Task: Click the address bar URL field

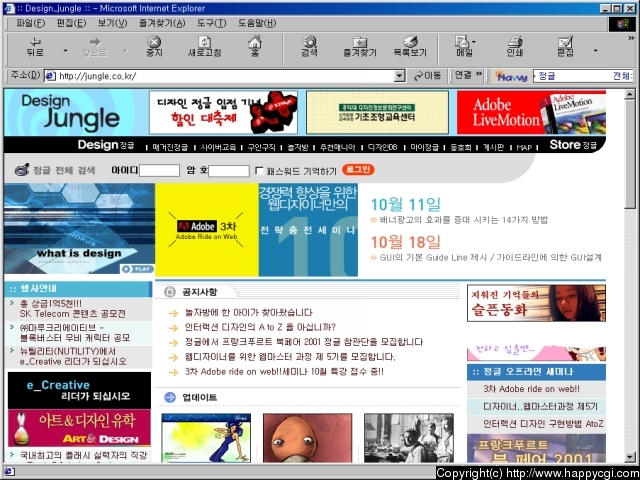Action: point(226,76)
